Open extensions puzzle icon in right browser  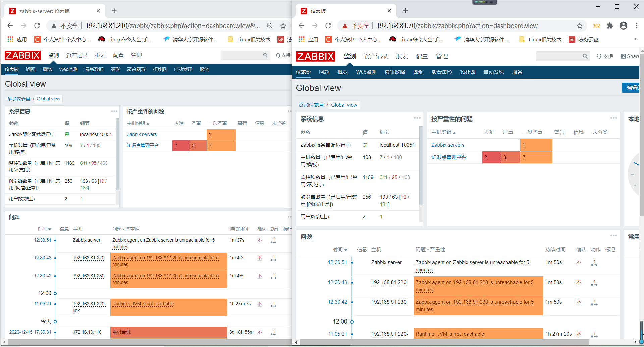click(610, 26)
